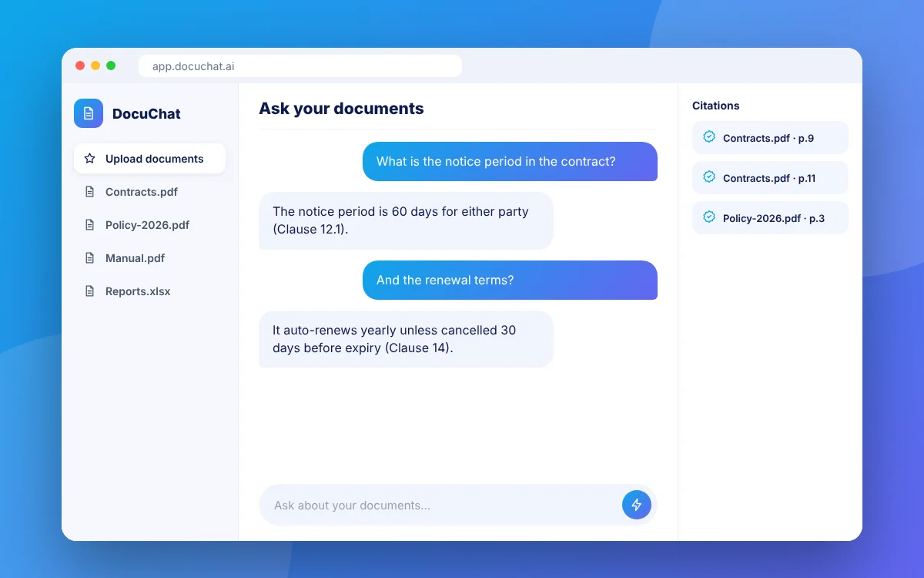Click the verified badge on Contracts.pdf p.11
The width and height of the screenshot is (924, 578).
709,177
